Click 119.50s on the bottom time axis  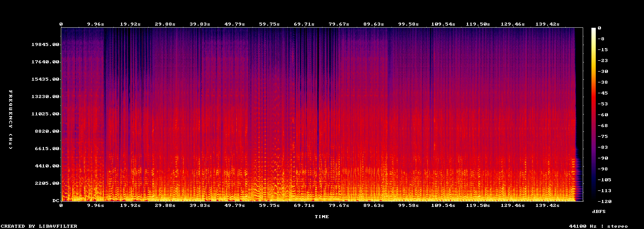click(478, 205)
